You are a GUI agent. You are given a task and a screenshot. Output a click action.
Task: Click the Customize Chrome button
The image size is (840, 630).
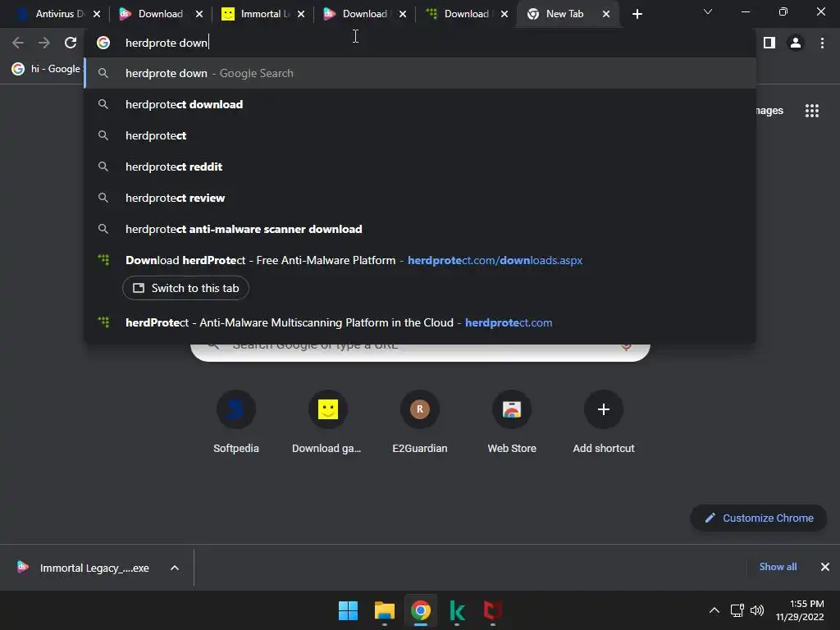coord(759,518)
